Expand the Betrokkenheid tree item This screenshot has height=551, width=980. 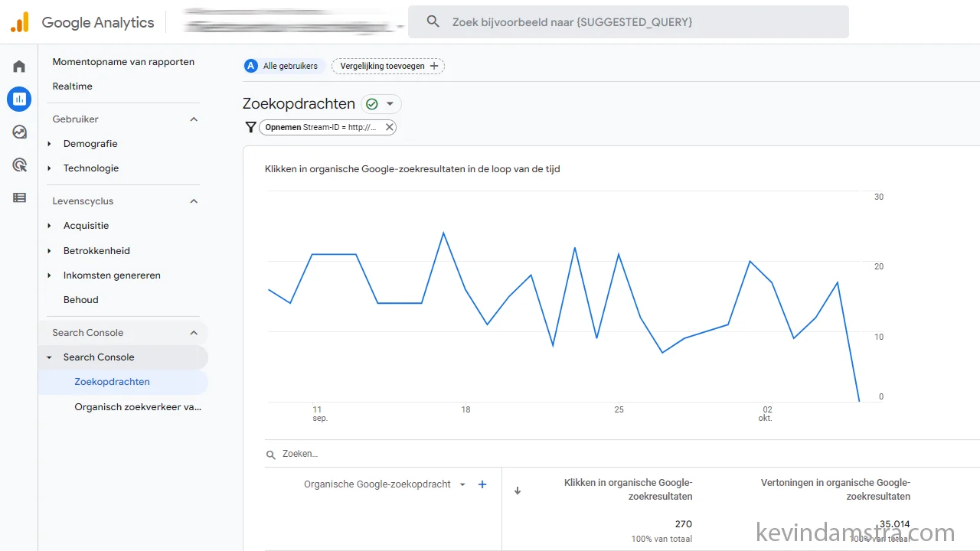click(50, 251)
